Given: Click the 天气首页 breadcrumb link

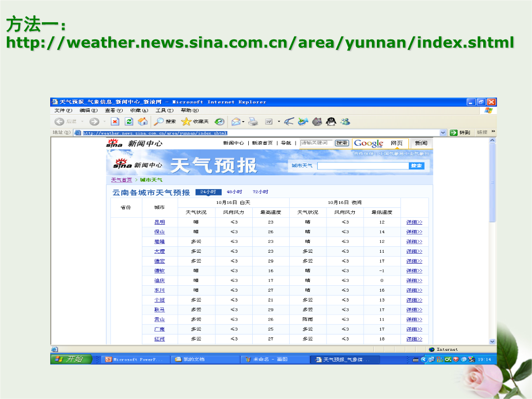Looking at the screenshot, I should pos(122,180).
